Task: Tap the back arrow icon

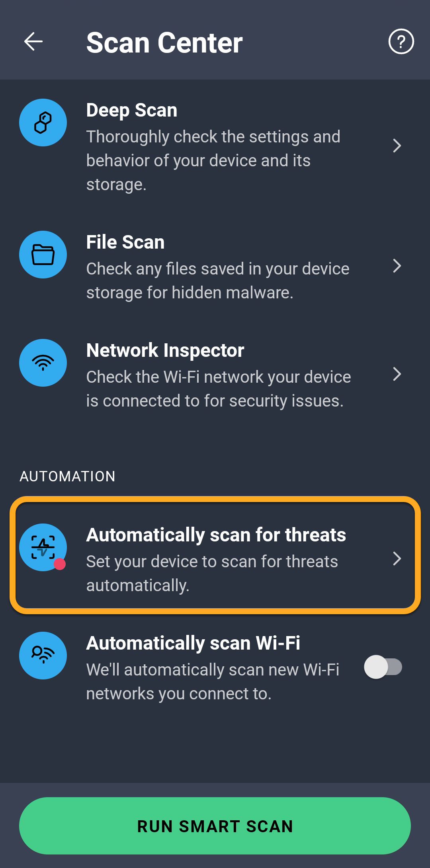Action: 33,42
